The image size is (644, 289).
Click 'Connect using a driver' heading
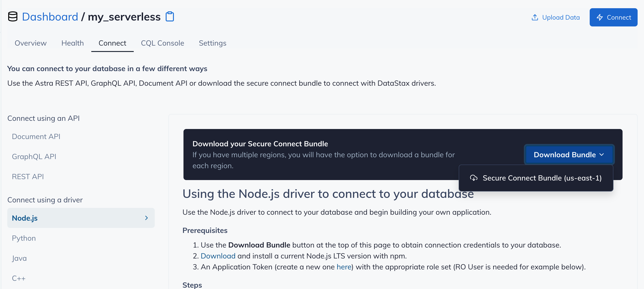45,200
